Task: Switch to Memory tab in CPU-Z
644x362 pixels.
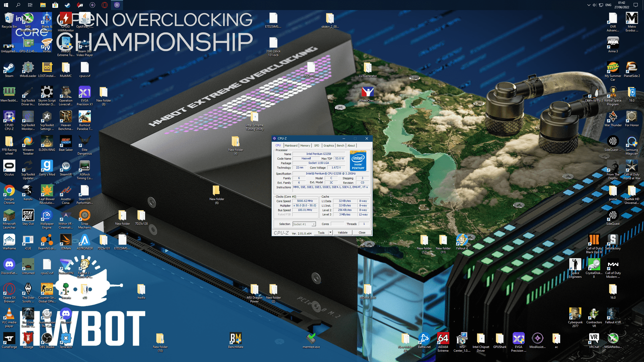Action: point(305,146)
